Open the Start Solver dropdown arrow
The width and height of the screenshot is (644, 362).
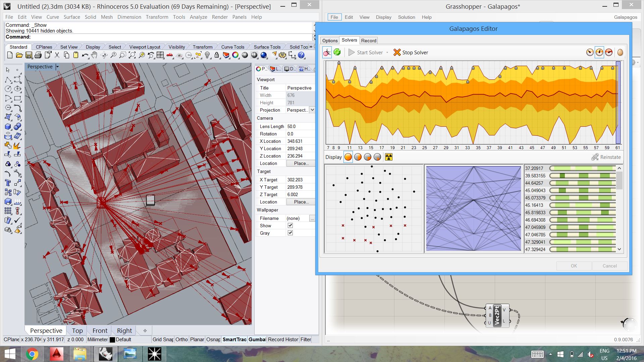(x=387, y=53)
